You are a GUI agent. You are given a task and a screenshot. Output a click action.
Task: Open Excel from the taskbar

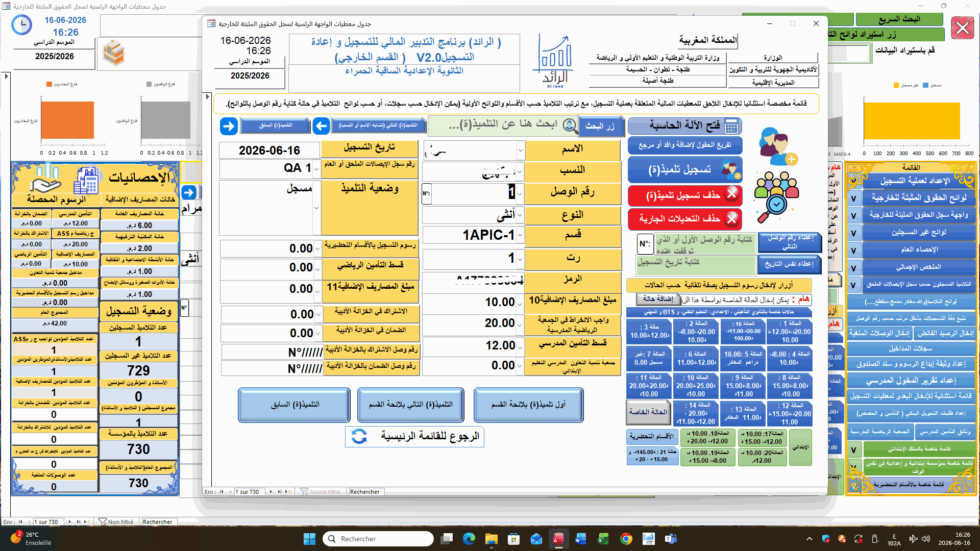tap(603, 539)
